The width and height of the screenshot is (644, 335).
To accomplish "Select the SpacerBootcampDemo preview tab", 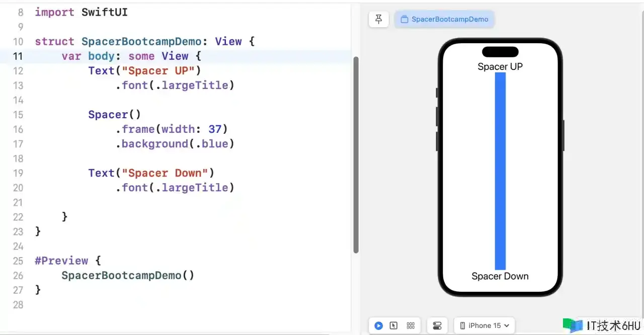I will point(444,20).
